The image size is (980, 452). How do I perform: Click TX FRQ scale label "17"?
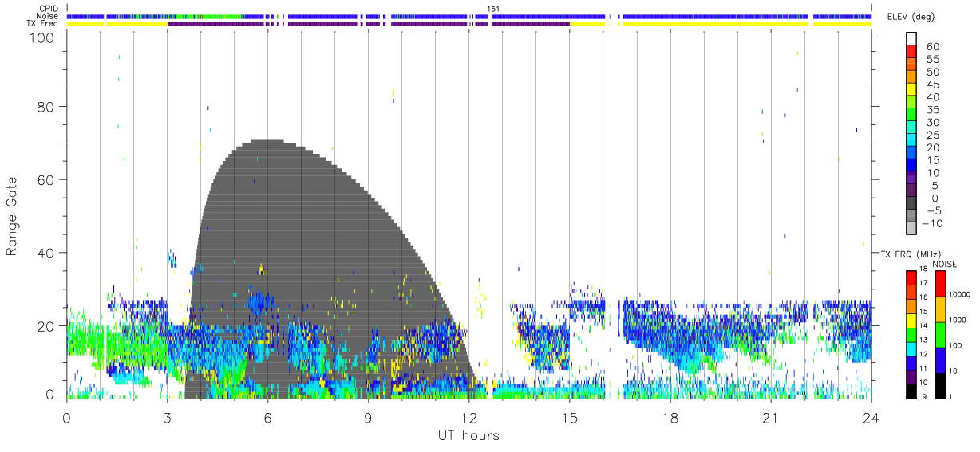tap(923, 283)
